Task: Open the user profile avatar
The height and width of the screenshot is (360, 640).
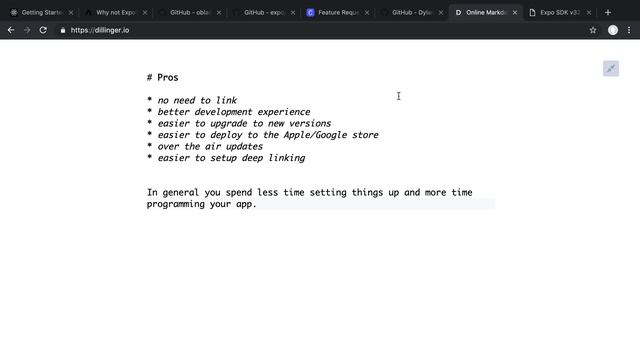Action: tap(613, 30)
